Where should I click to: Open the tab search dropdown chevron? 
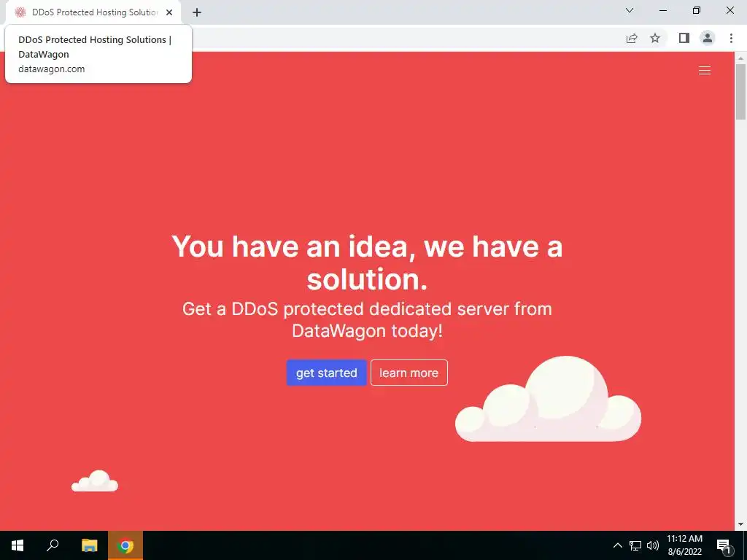(630, 10)
